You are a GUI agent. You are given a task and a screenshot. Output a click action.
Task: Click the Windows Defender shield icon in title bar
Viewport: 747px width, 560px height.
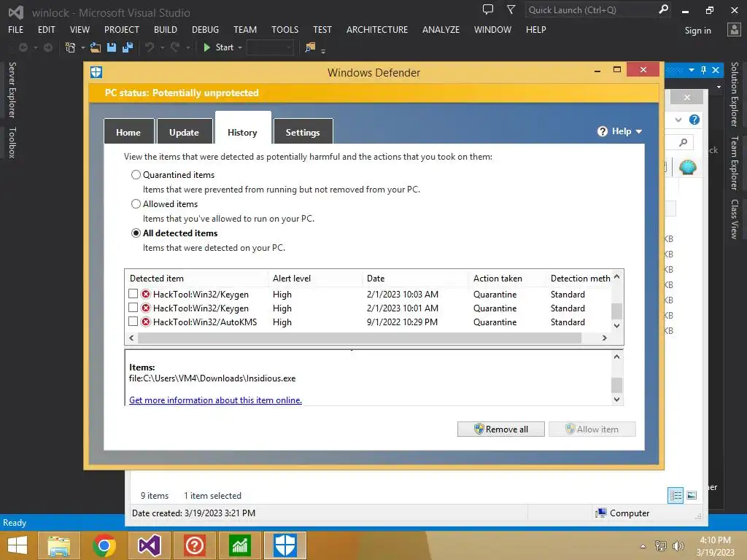pos(96,72)
